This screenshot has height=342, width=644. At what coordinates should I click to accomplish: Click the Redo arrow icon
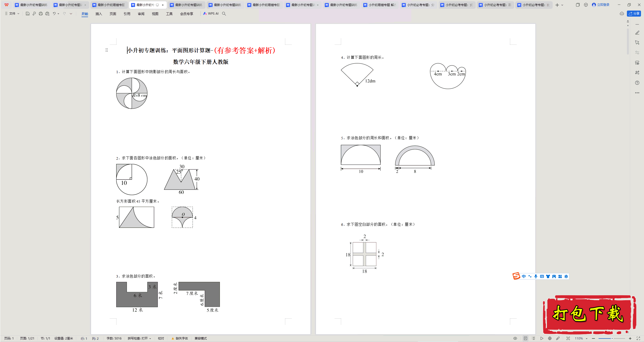(x=64, y=14)
